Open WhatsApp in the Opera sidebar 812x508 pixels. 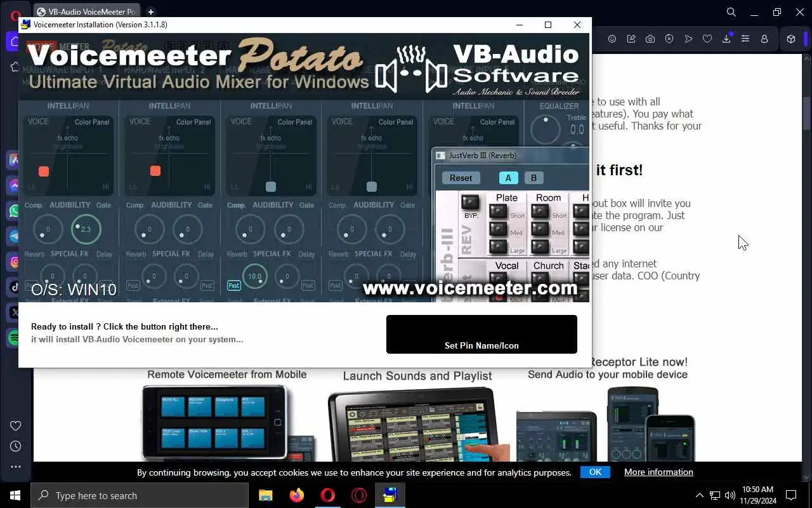[x=15, y=211]
